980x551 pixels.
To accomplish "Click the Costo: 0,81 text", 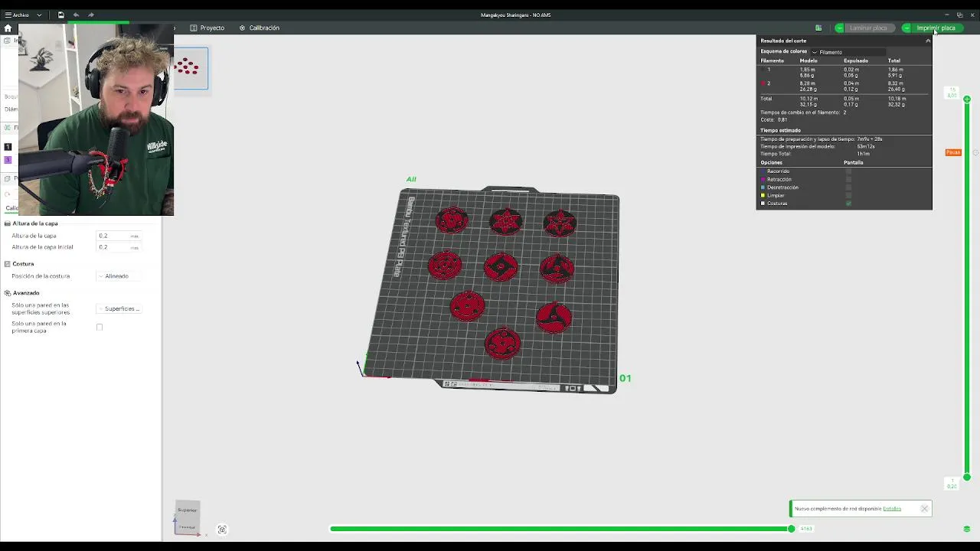I will point(774,120).
